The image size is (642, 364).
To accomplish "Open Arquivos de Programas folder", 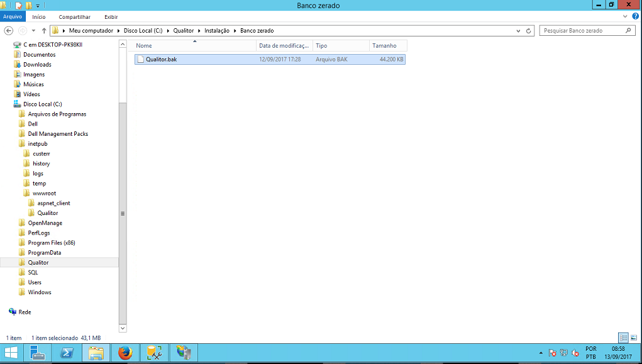I will pyautogui.click(x=57, y=114).
